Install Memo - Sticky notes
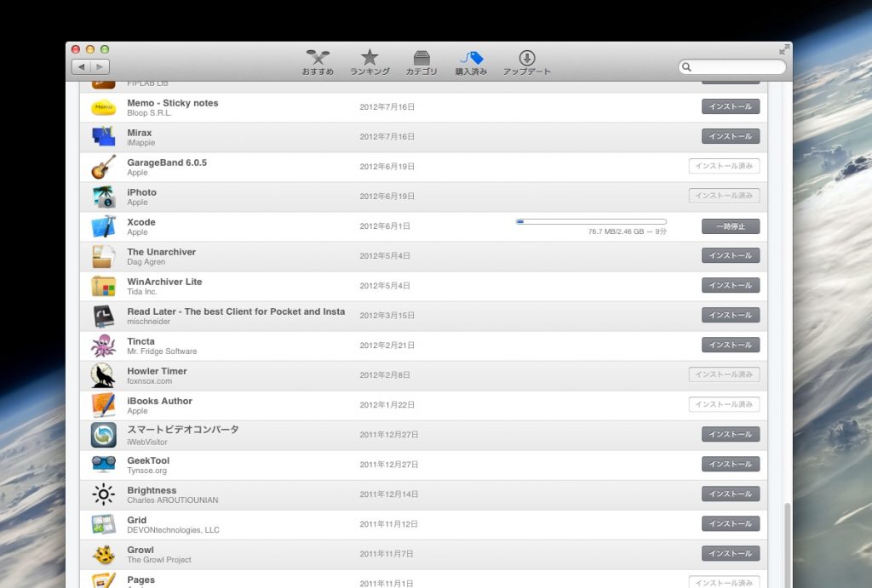Viewport: 872px width, 588px height. click(730, 106)
